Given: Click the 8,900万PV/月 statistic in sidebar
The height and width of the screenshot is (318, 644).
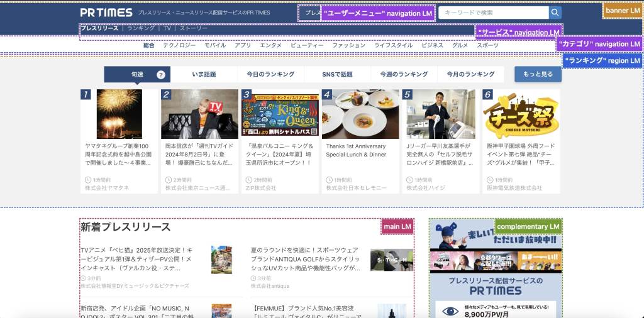Looking at the screenshot, I should pyautogui.click(x=486, y=314).
